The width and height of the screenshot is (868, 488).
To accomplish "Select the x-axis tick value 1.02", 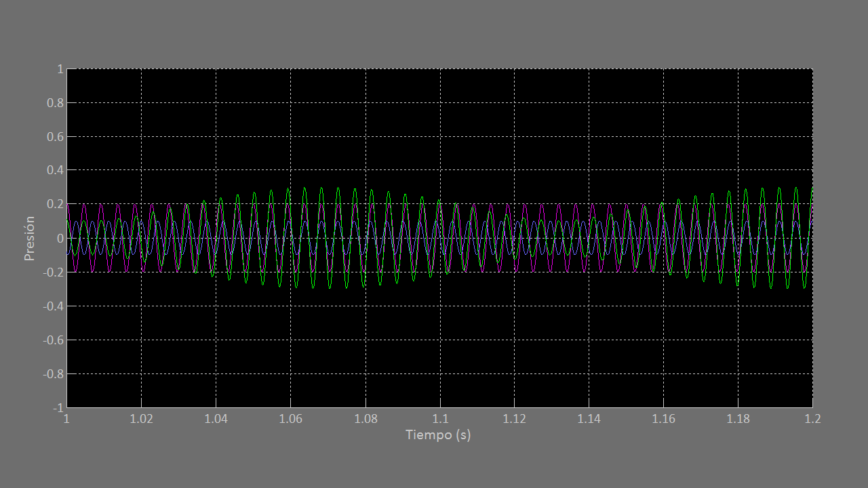I will click(x=141, y=419).
